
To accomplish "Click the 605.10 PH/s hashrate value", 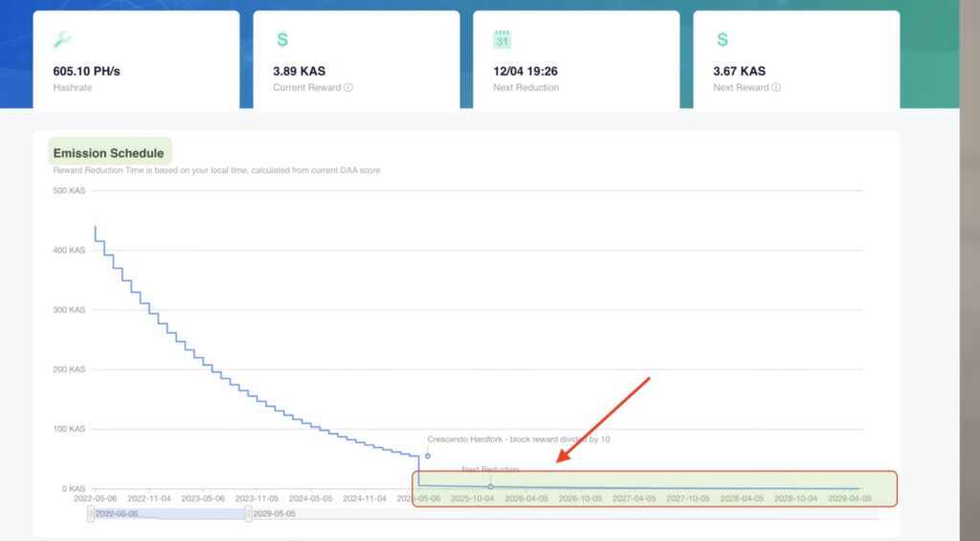I will [x=86, y=71].
